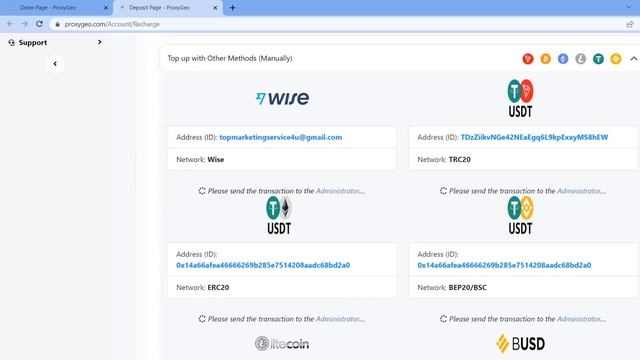Click the Network: ERC20 text
640x360 pixels.
point(202,288)
